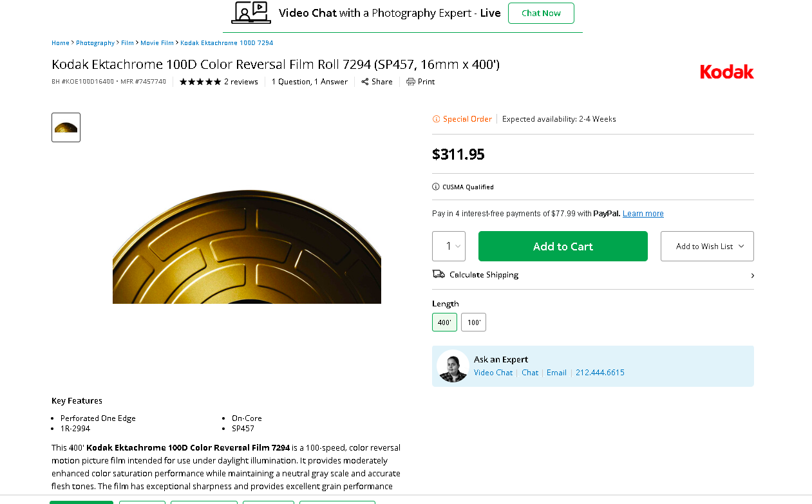Screen dimensions: 812x504
Task: Click the five-star rating
Action: (200, 82)
